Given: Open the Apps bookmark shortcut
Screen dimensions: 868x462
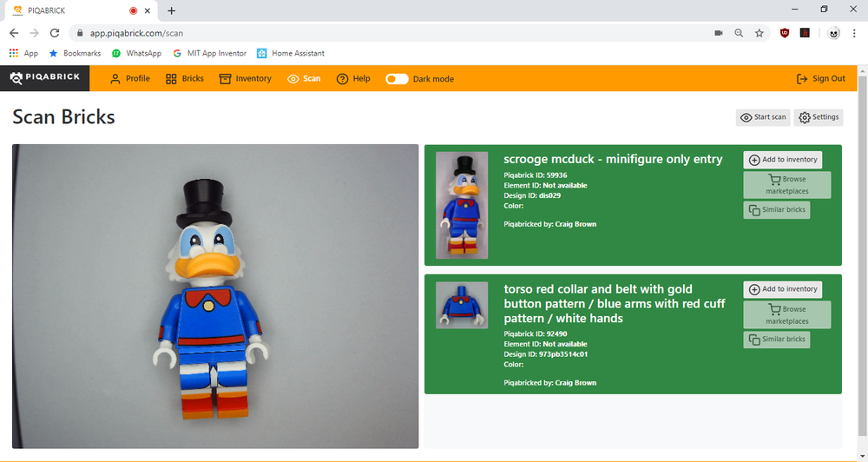Looking at the screenshot, I should 23,53.
